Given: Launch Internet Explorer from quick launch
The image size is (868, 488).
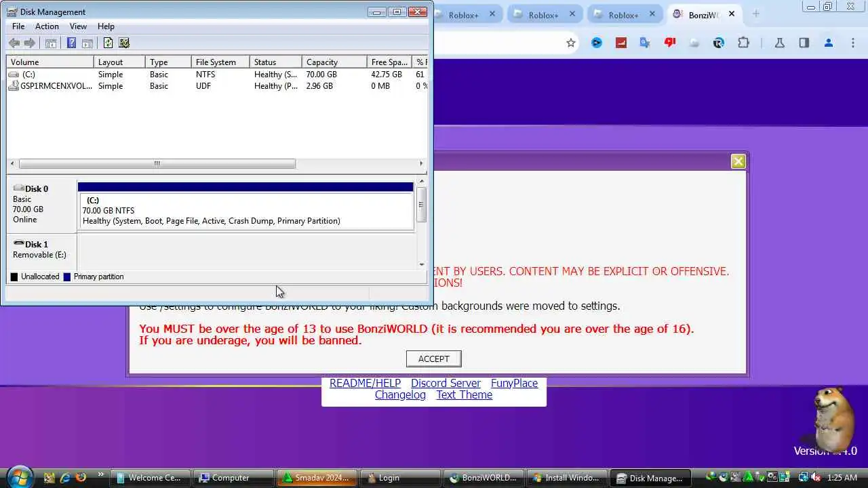Looking at the screenshot, I should [65, 478].
